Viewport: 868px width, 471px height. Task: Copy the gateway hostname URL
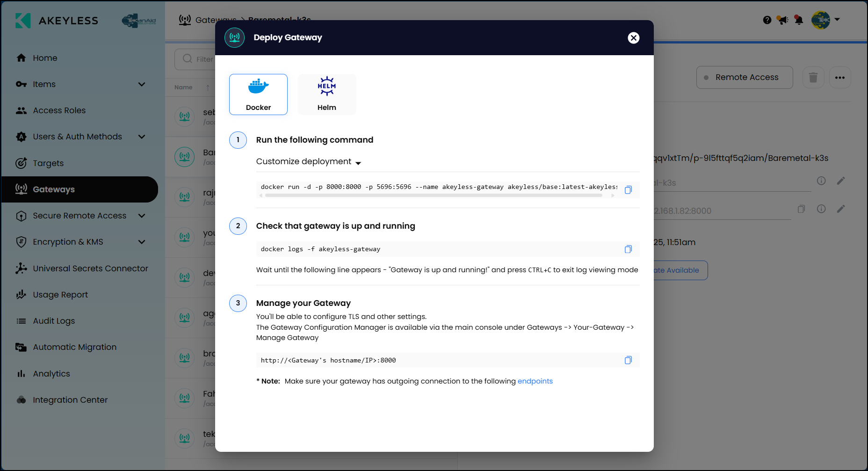coord(628,360)
